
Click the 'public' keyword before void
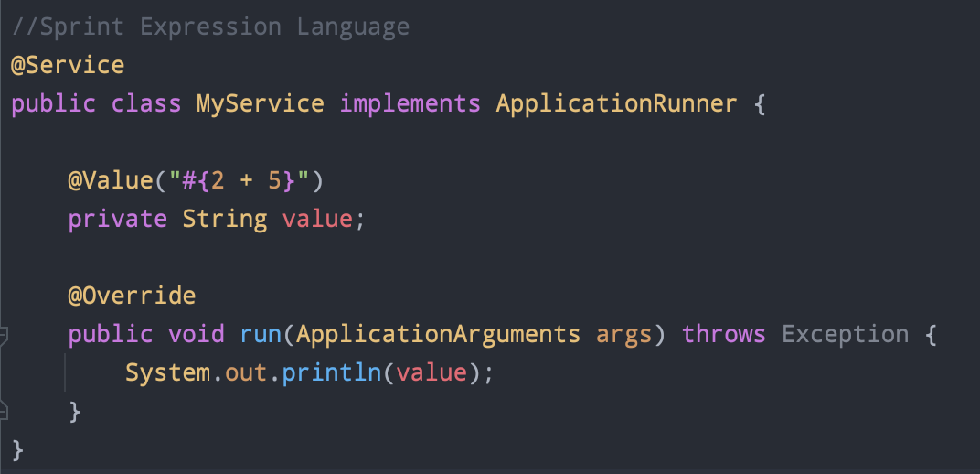coord(110,335)
